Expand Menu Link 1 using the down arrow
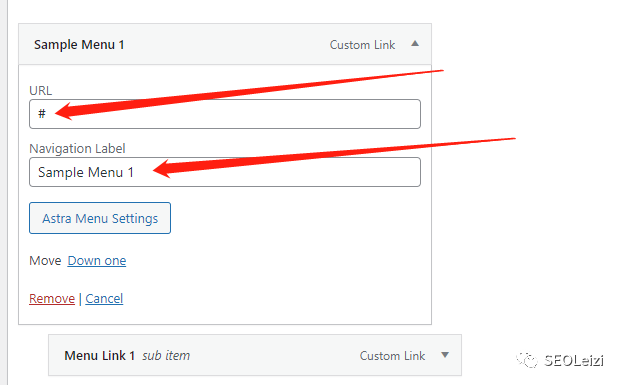 pyautogui.click(x=445, y=355)
